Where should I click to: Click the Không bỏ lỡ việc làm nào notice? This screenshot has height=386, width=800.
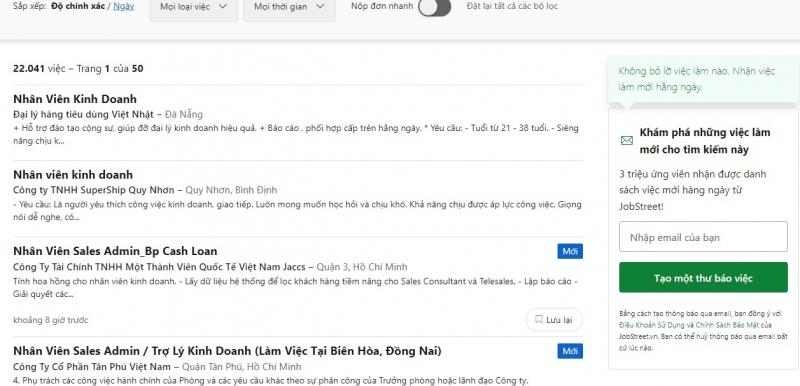(703, 79)
